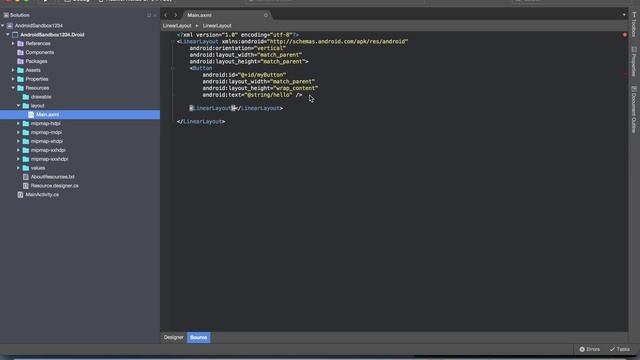Click the References folder icon

20,44
